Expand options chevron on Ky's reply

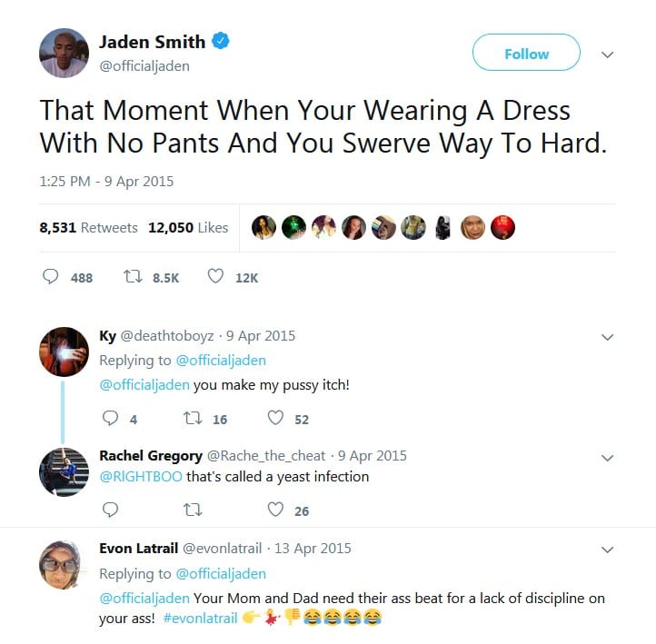(607, 337)
